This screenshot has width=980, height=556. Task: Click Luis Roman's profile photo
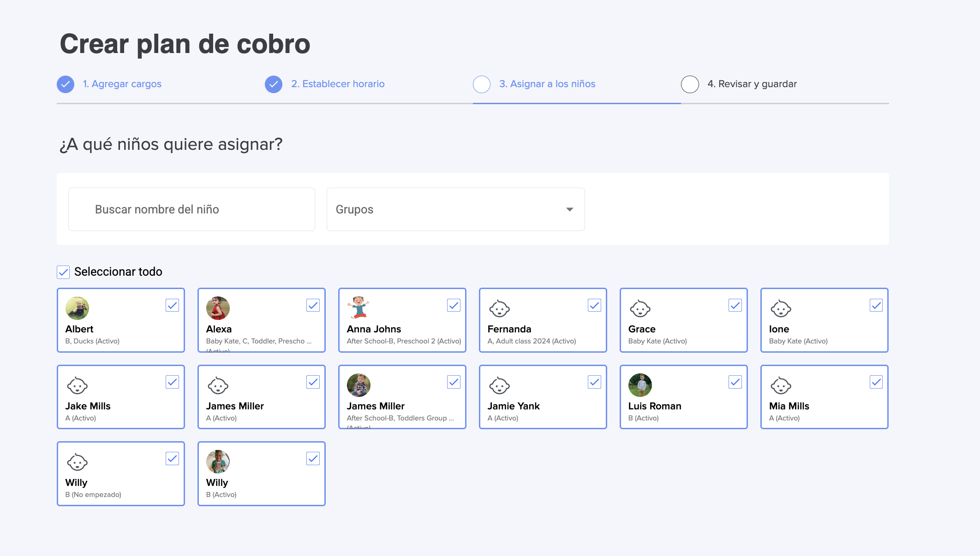pos(640,385)
